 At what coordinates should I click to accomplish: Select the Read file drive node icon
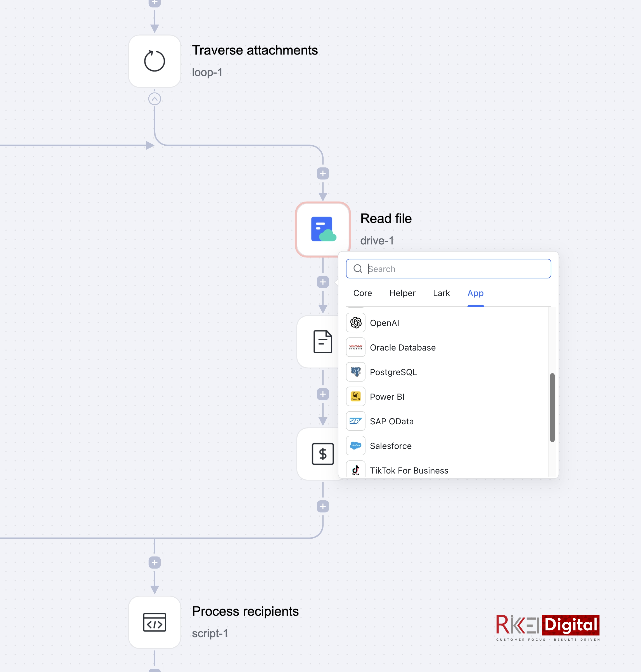coord(323,229)
